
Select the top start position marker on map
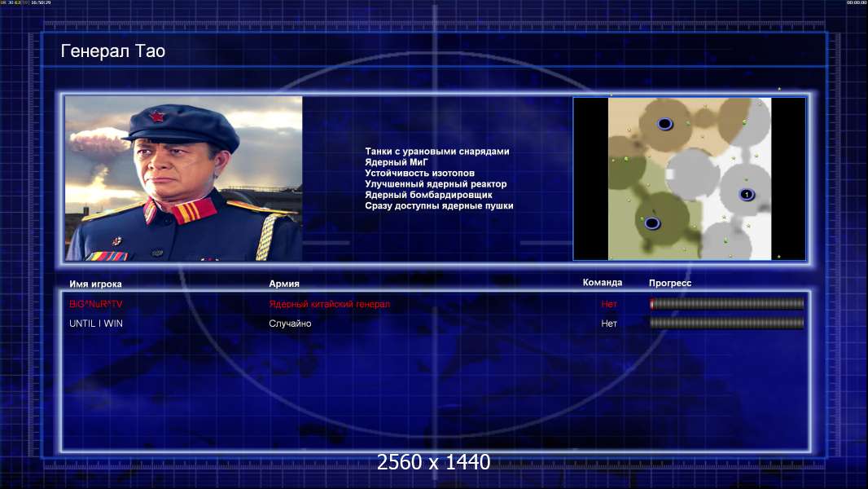point(664,124)
